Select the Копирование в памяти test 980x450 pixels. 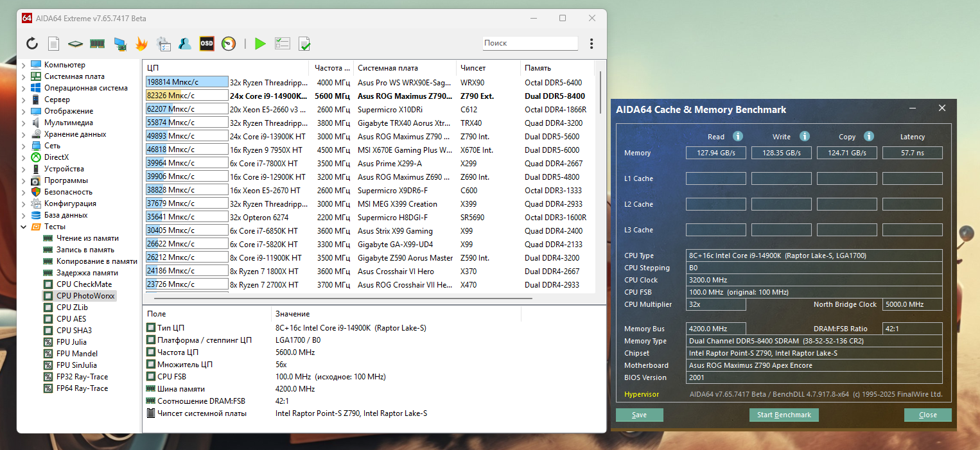coord(97,261)
